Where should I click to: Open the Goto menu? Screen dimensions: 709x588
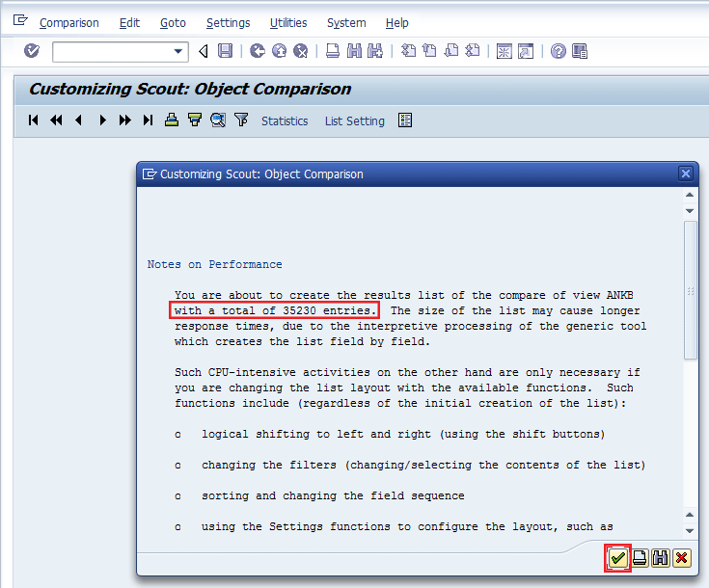click(173, 22)
